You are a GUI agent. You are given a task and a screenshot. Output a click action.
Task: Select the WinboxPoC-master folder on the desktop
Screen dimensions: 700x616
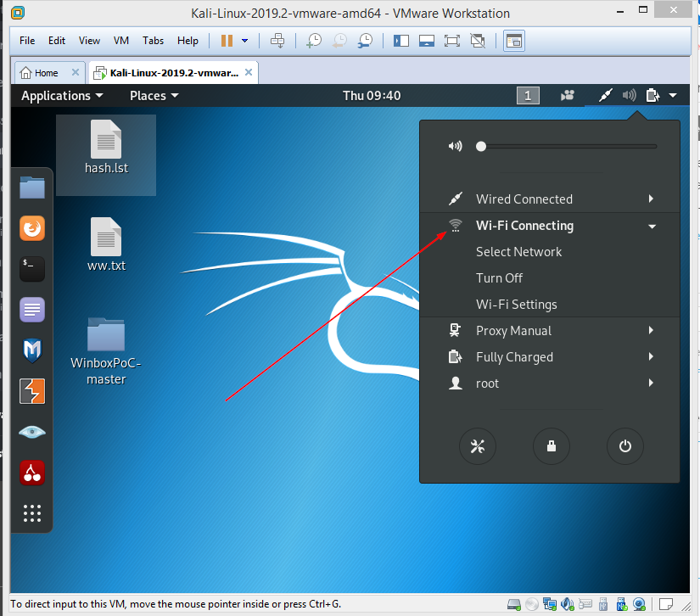106,352
